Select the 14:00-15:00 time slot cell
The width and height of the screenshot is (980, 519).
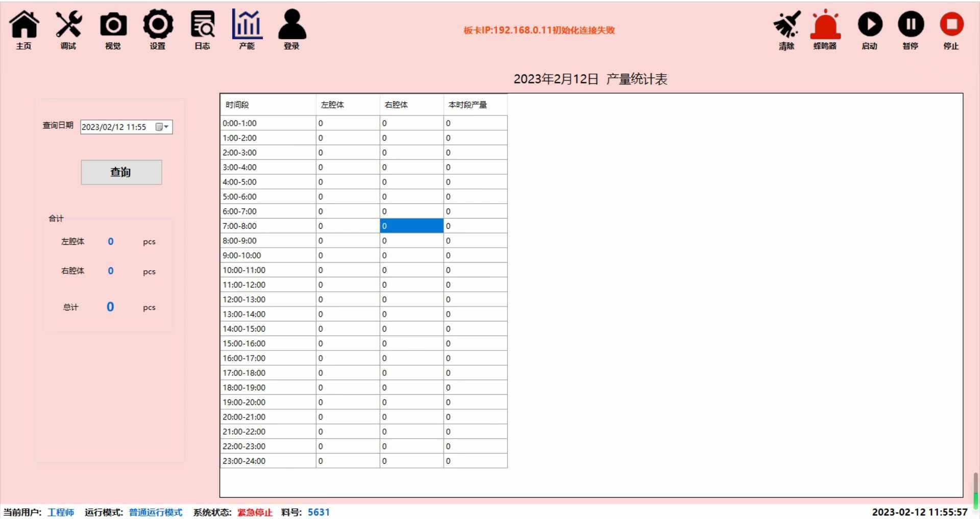(268, 328)
